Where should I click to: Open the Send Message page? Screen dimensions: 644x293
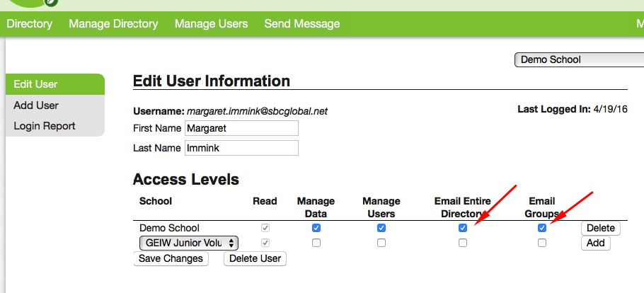pos(301,24)
